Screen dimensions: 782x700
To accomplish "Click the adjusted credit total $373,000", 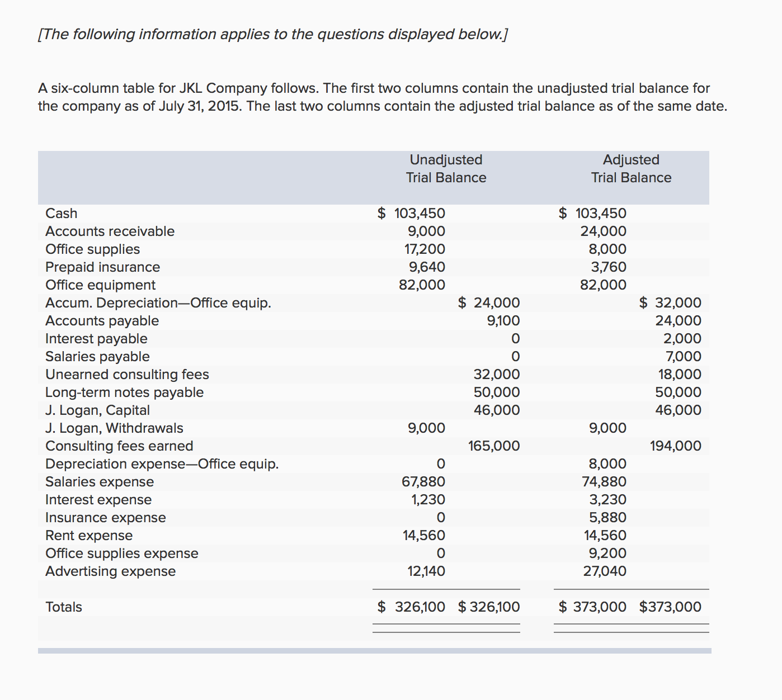I will (x=670, y=607).
